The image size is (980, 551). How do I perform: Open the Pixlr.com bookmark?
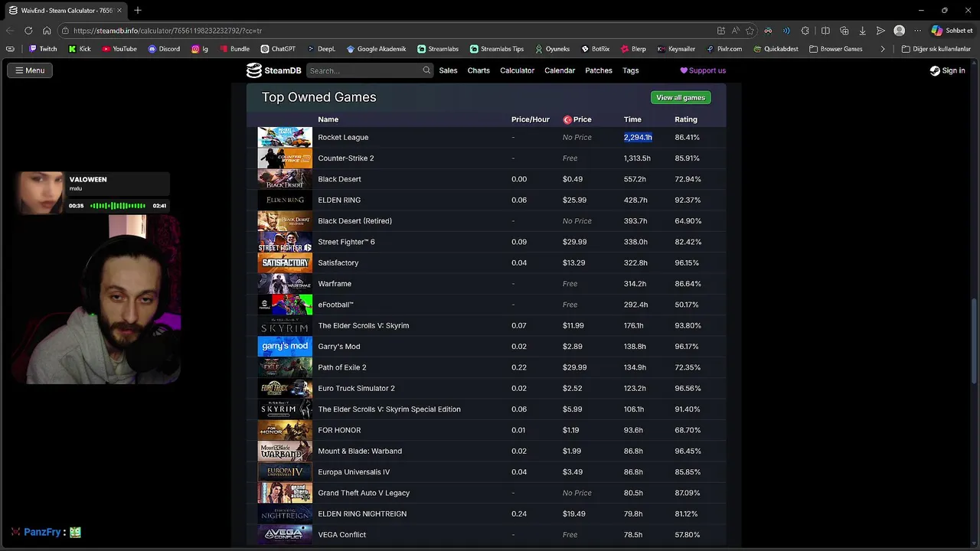point(724,49)
